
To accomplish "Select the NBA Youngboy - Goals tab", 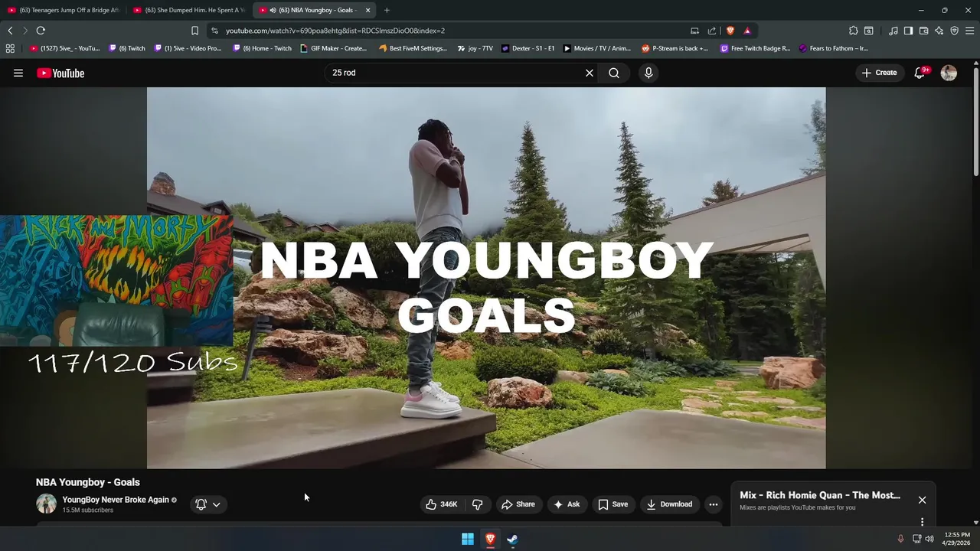I will click(x=312, y=10).
